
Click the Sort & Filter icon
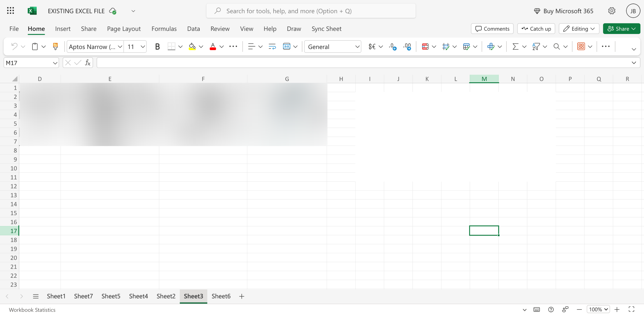(x=536, y=47)
